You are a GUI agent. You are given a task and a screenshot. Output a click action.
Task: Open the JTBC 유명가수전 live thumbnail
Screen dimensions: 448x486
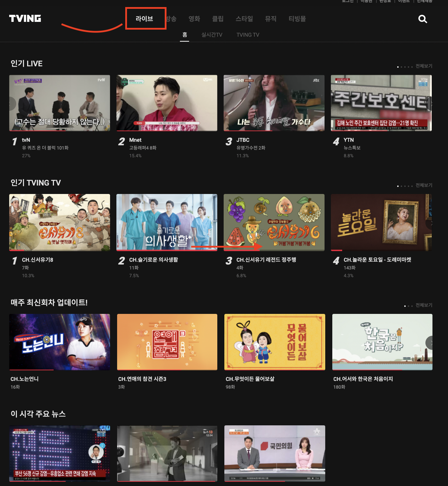274,103
